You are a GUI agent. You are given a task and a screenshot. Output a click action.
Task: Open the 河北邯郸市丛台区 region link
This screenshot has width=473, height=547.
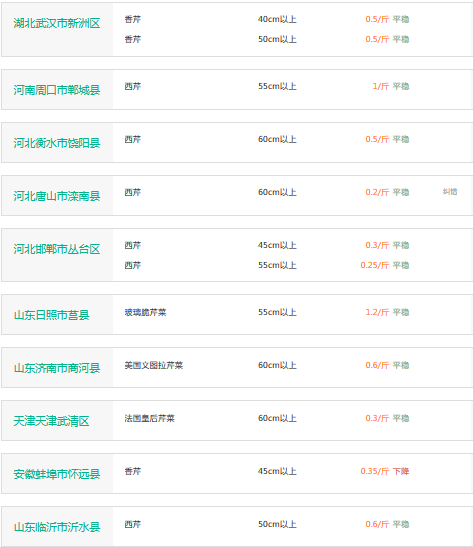pos(57,249)
